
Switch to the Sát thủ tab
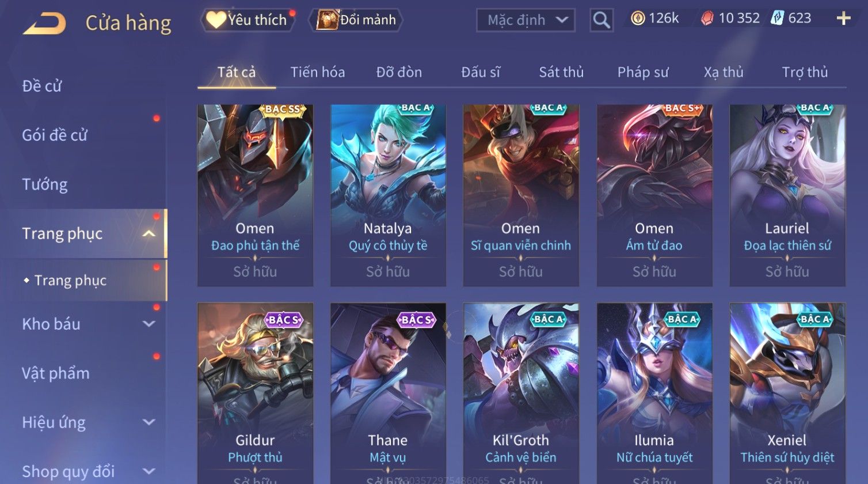[x=561, y=72]
